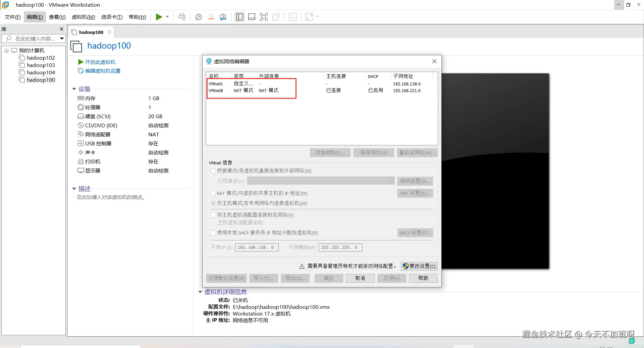The height and width of the screenshot is (348, 644).
Task: Collapse the 我的计算机 tree node
Action: click(x=6, y=51)
